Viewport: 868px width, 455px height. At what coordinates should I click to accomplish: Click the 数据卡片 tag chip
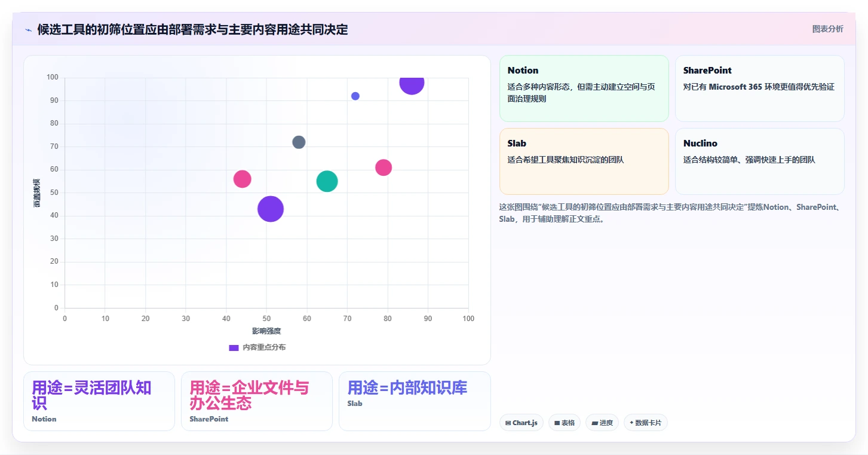(645, 423)
